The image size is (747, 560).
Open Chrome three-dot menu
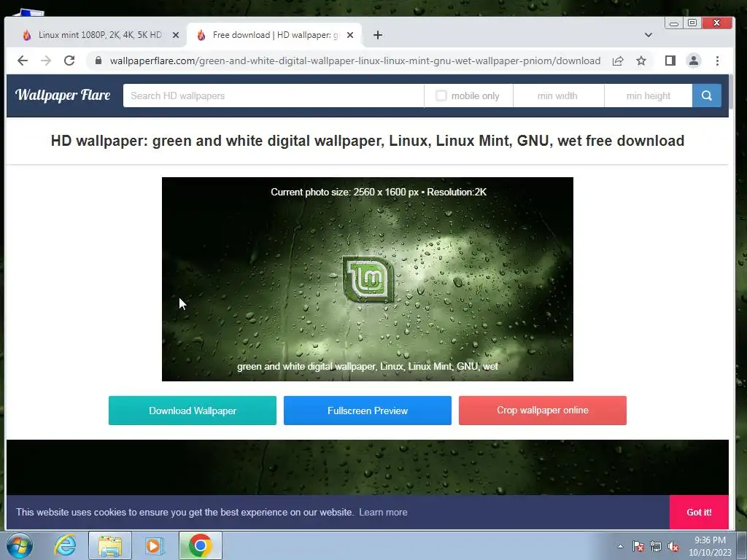click(718, 61)
